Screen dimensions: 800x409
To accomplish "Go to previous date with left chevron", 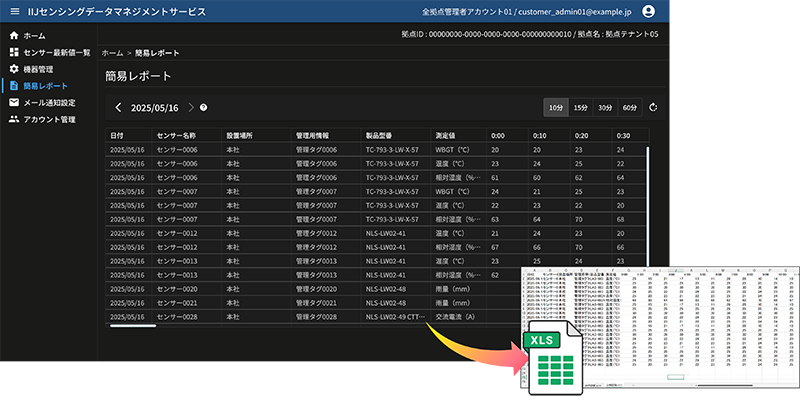I will click(x=118, y=107).
